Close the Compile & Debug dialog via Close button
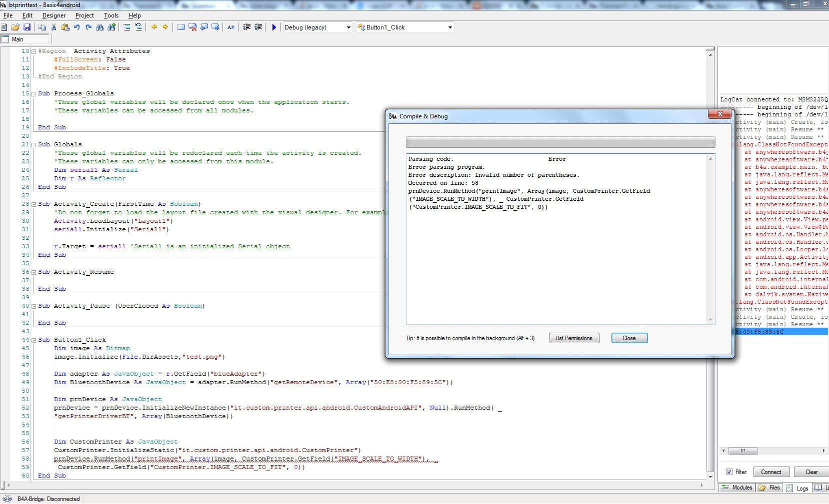829x504 pixels. (629, 338)
